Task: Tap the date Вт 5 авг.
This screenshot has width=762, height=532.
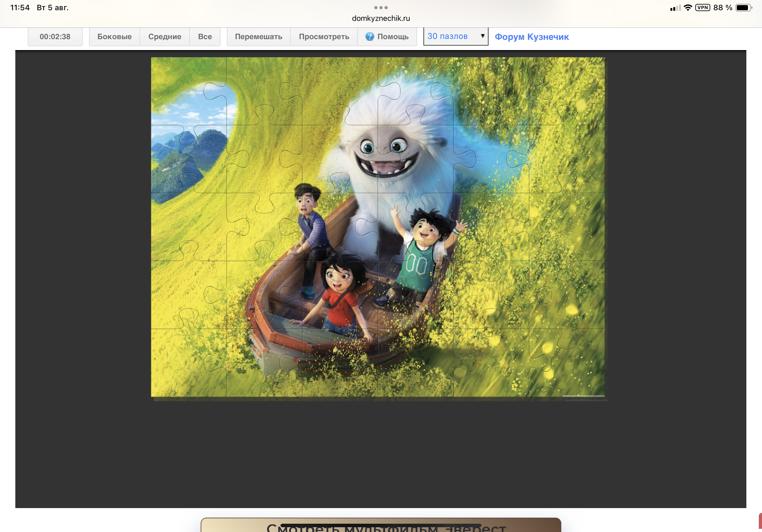Action: pyautogui.click(x=52, y=8)
